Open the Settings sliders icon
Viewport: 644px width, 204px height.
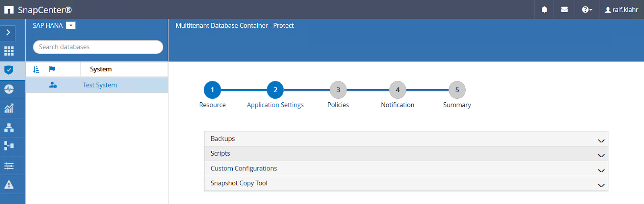coord(9,166)
